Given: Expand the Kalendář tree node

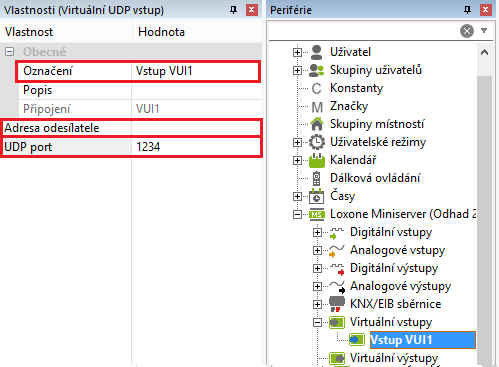Looking at the screenshot, I should point(297,160).
